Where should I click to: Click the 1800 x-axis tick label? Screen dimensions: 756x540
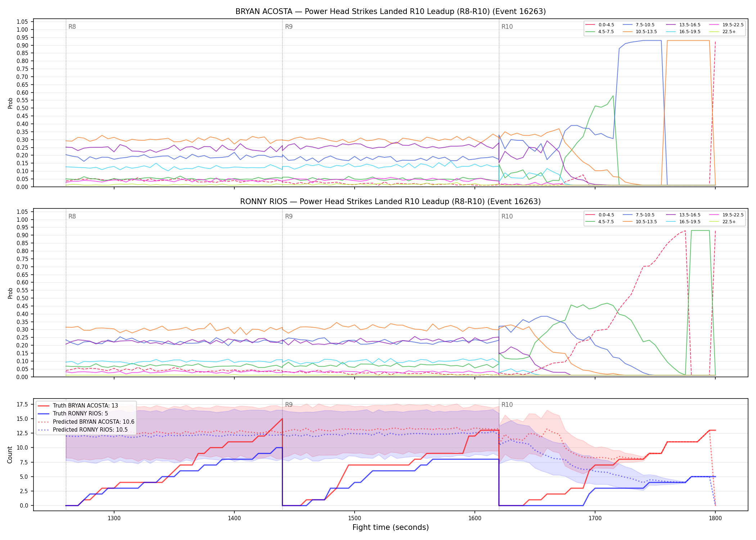click(715, 518)
